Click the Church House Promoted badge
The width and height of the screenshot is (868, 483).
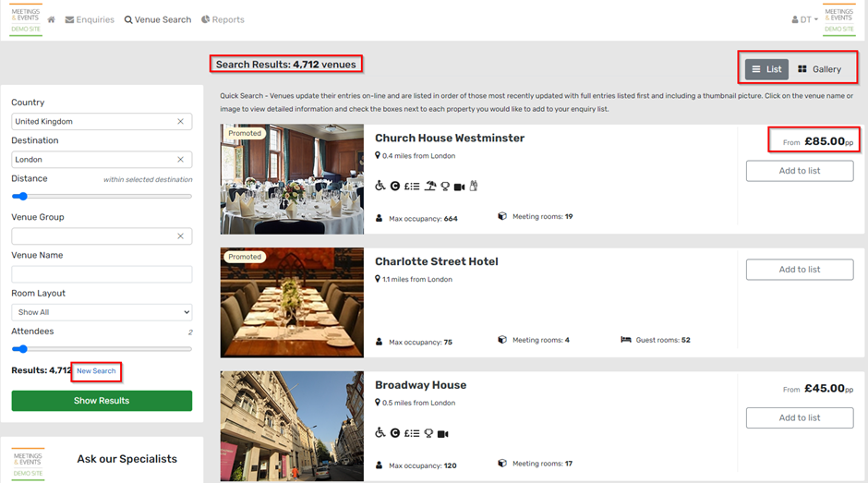[x=245, y=134]
